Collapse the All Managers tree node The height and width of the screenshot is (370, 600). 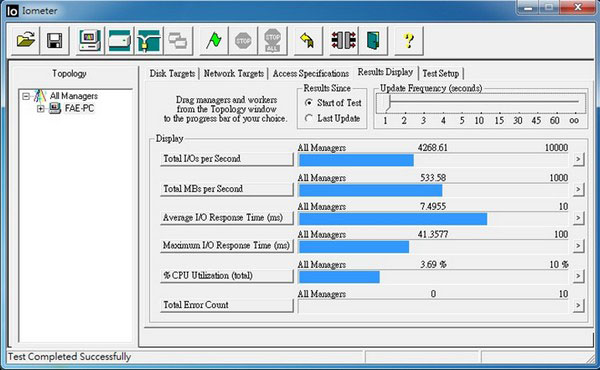pos(26,96)
